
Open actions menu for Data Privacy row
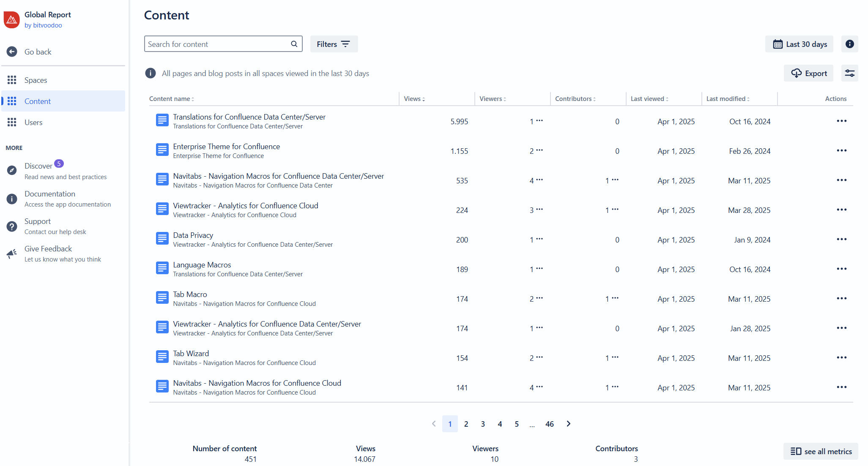pos(841,240)
